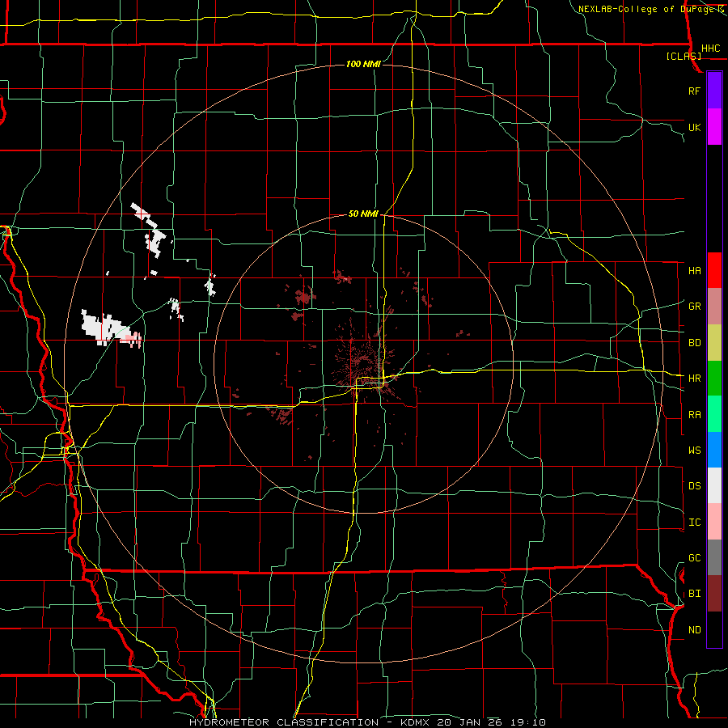The height and width of the screenshot is (728, 728).
Task: Click the RA legend label
Action: tap(695, 415)
